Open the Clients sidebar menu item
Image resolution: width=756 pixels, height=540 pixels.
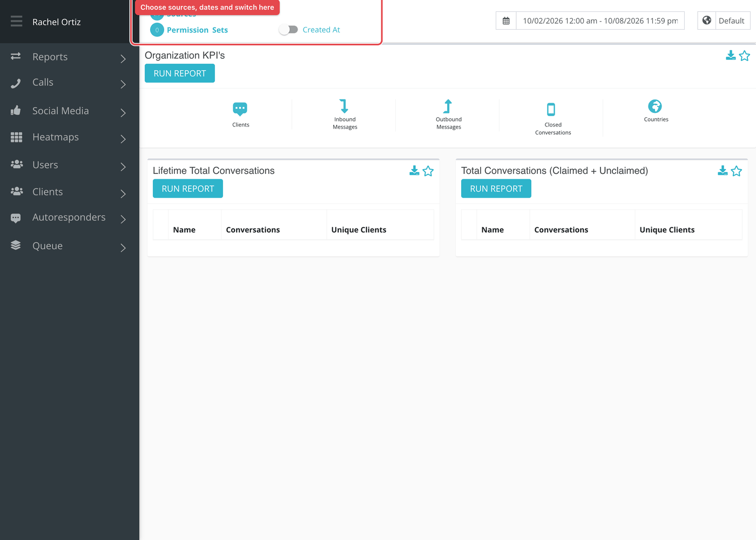coord(70,192)
